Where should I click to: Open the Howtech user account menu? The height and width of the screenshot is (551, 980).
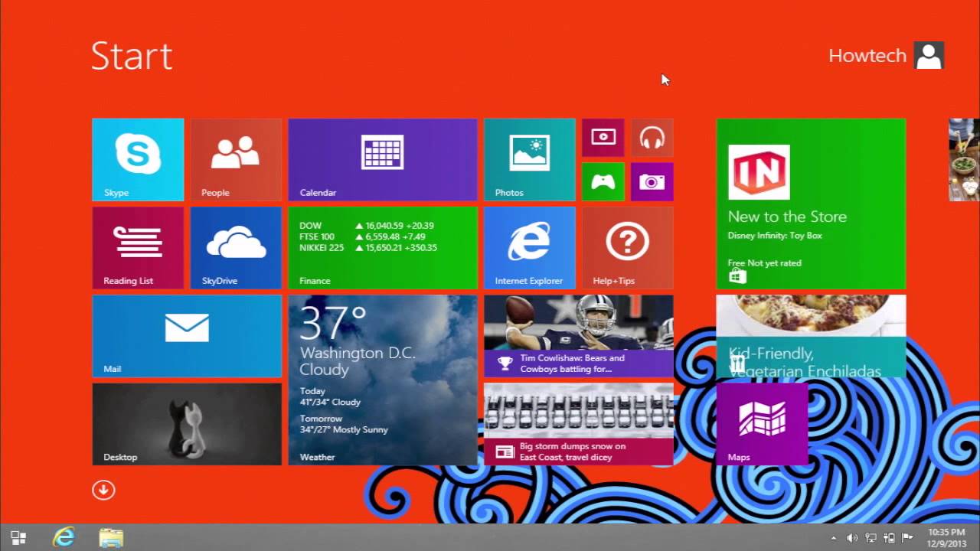click(886, 56)
